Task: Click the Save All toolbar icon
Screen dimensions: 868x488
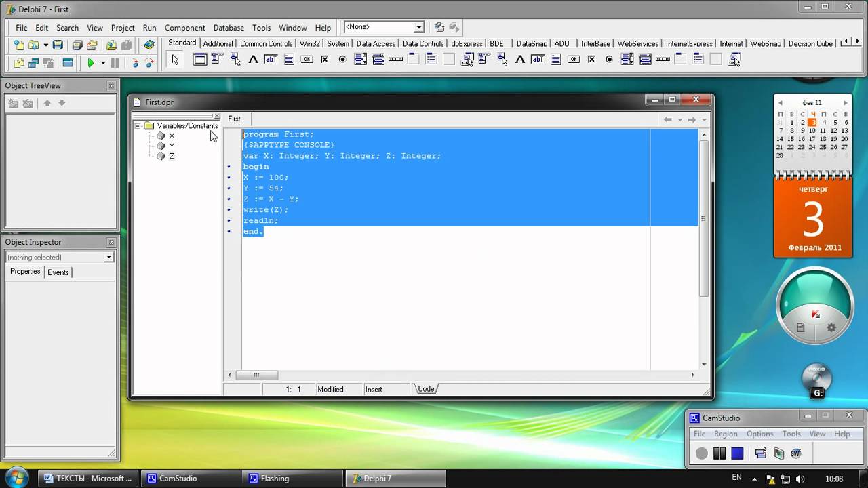Action: (x=77, y=45)
